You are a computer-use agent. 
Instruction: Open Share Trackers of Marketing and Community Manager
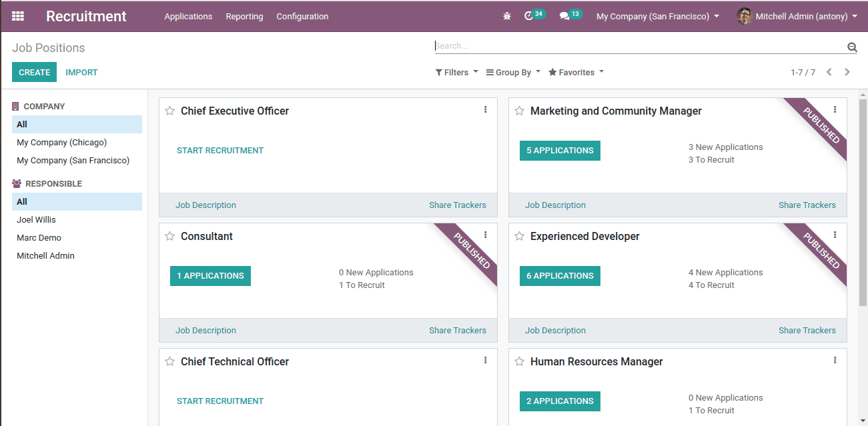click(x=807, y=205)
